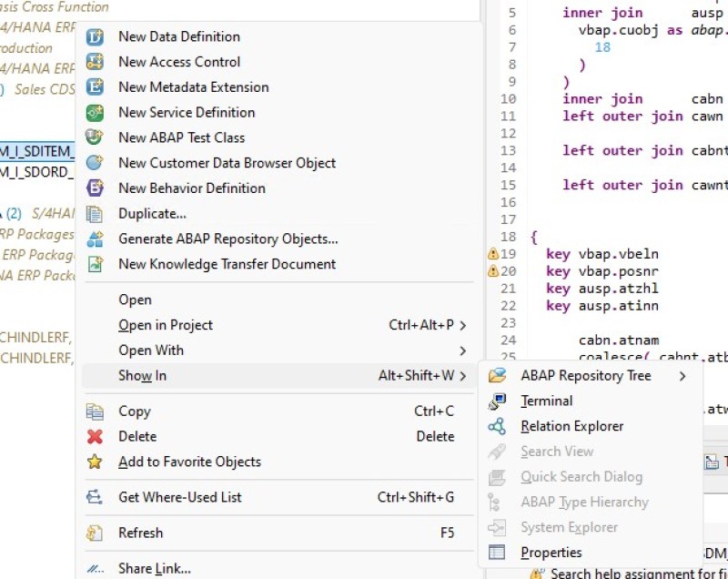The image size is (728, 579).
Task: Click the New Access Control icon
Action: 95,63
